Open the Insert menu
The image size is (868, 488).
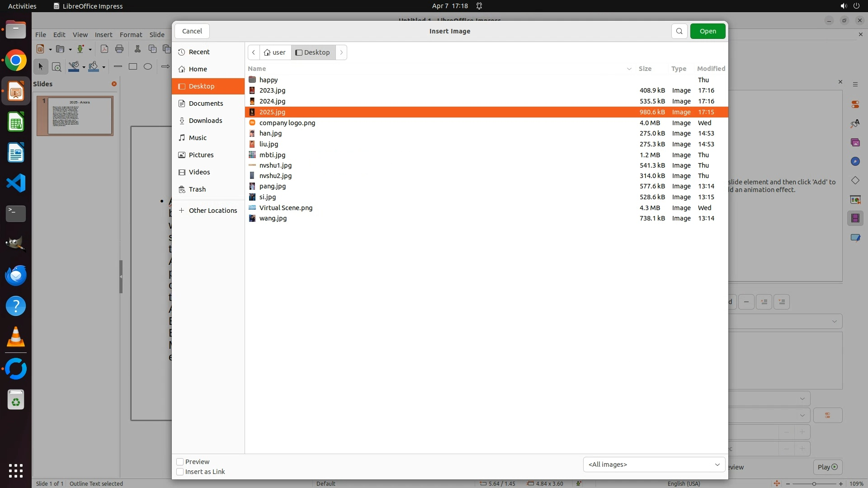click(103, 35)
